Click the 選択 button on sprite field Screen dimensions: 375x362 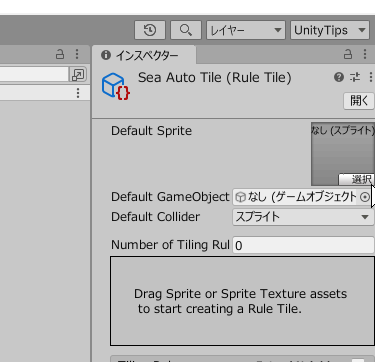(x=357, y=179)
